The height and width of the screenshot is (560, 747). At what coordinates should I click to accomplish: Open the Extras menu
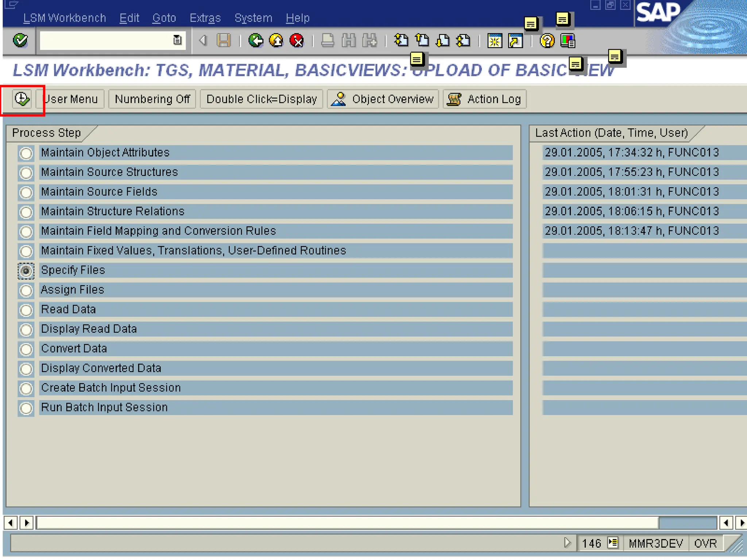pyautogui.click(x=205, y=18)
